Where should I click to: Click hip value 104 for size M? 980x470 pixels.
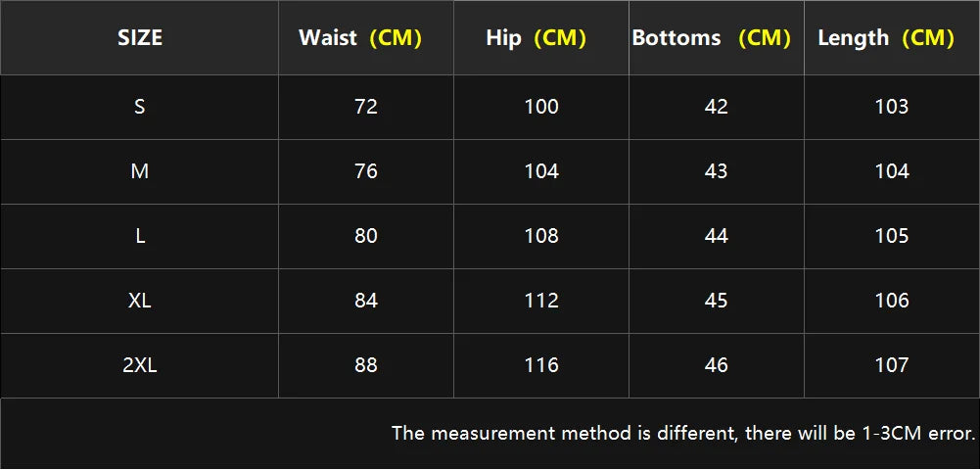(541, 171)
